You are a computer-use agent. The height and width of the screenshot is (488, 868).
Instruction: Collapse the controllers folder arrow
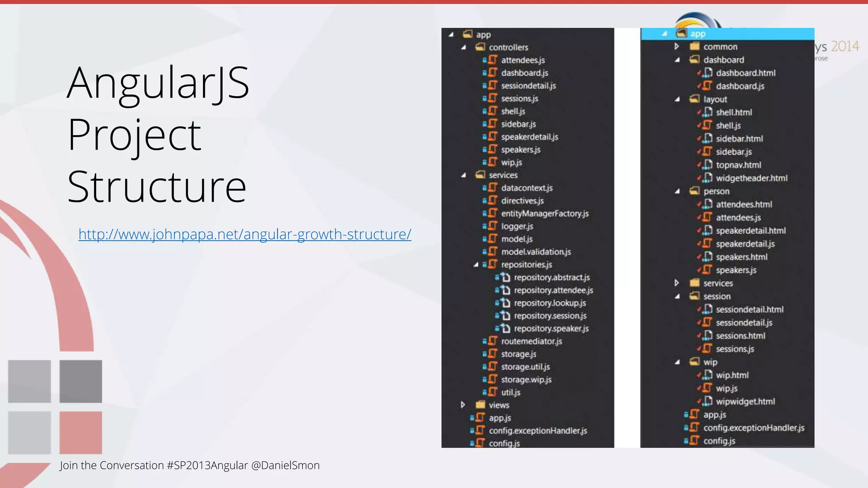pyautogui.click(x=464, y=47)
